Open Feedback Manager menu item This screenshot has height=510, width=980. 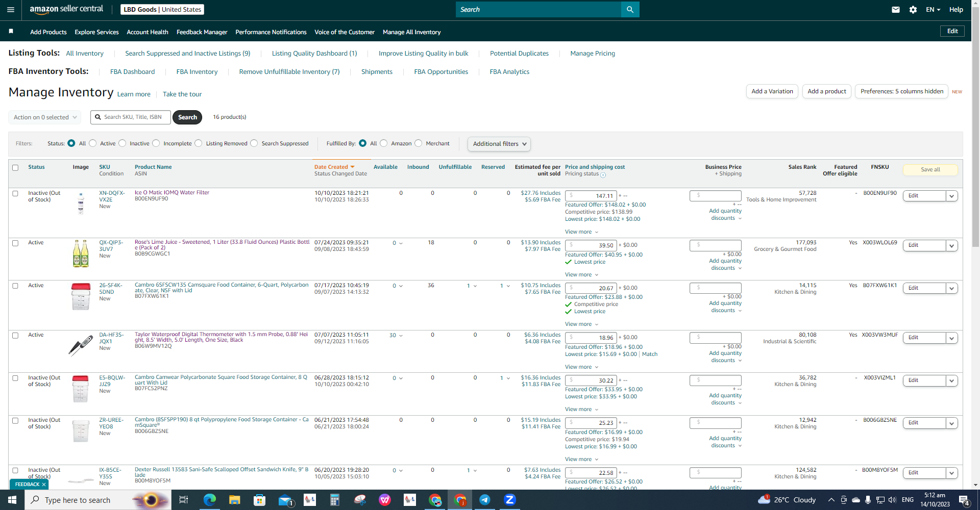coord(202,32)
